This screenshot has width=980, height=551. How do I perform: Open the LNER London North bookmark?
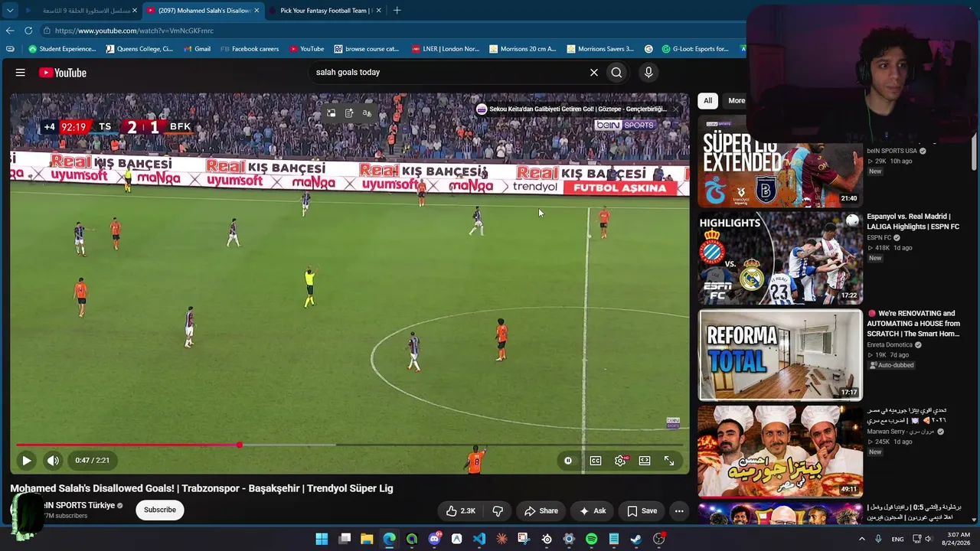[445, 49]
